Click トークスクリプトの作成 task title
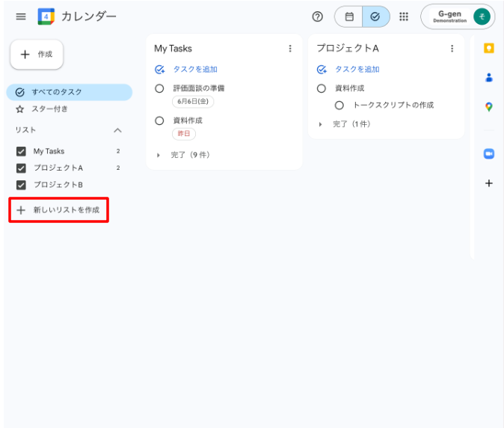Screen dimensions: 504x428 pyautogui.click(x=393, y=106)
